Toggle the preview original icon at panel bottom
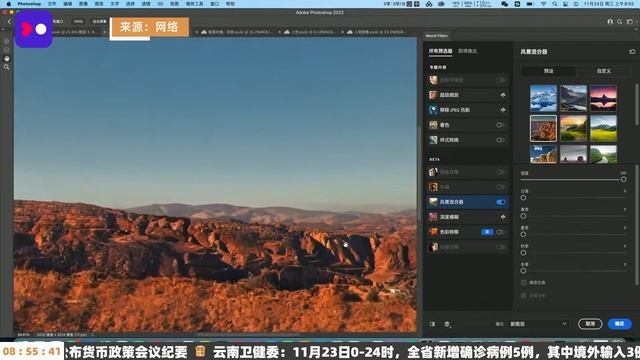 point(432,324)
